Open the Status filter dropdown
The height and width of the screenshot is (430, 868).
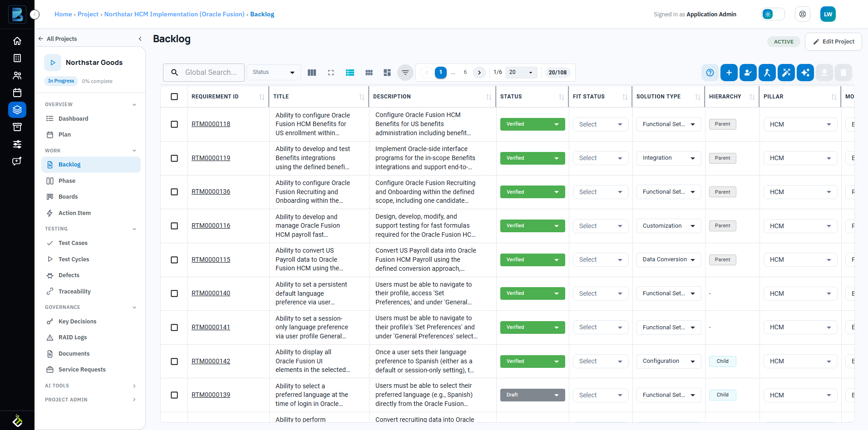click(274, 73)
